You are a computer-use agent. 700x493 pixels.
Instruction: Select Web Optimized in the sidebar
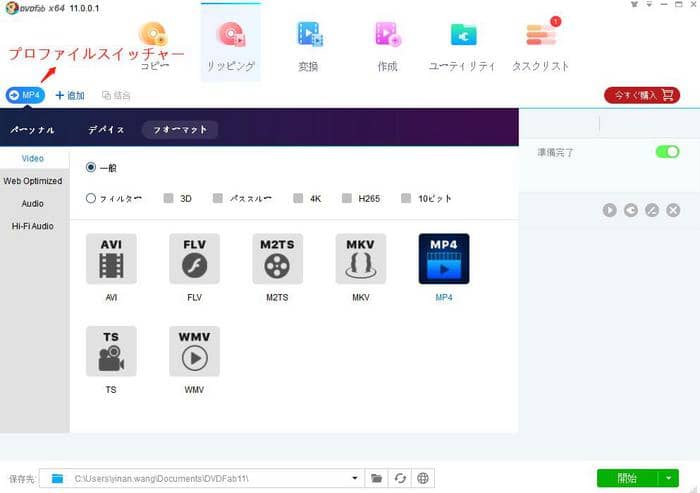click(x=33, y=181)
